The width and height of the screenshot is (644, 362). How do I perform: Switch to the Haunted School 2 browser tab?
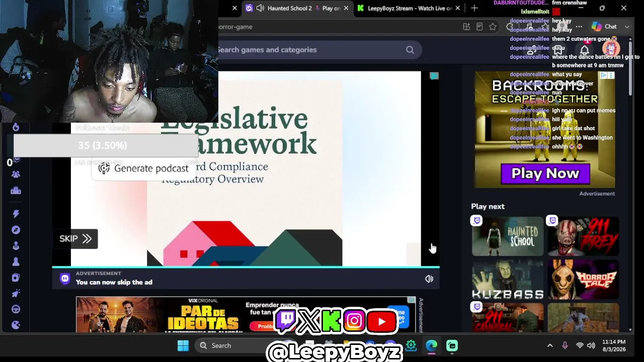pos(297,8)
